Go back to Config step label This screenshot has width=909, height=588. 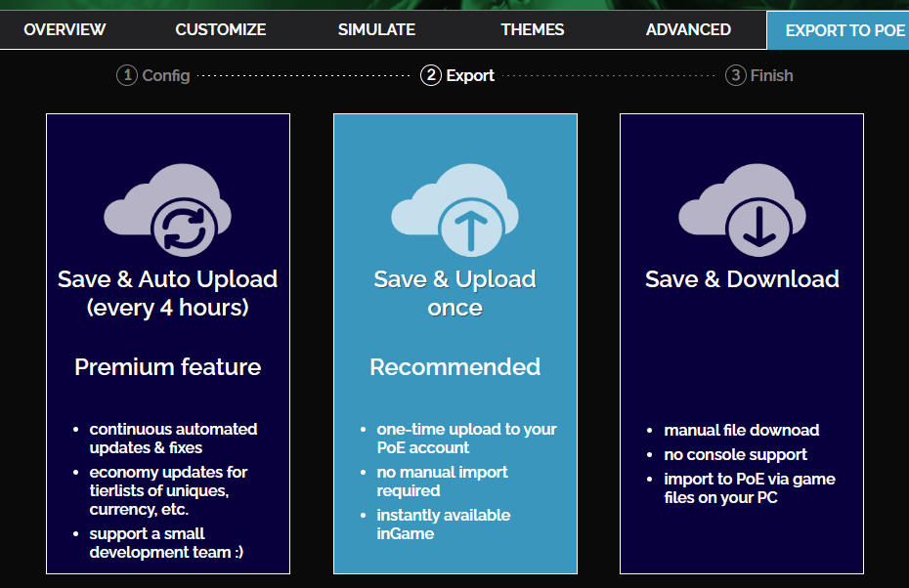coord(166,75)
